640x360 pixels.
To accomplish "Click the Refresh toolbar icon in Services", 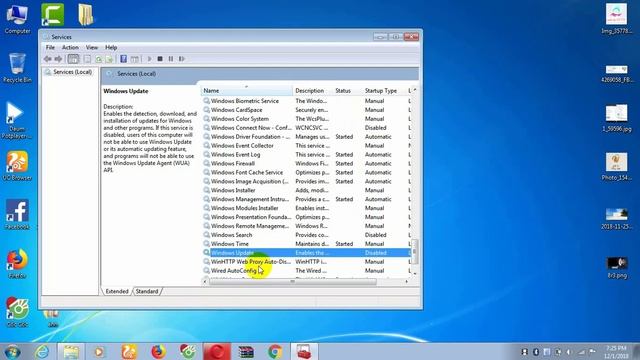I will (98, 59).
